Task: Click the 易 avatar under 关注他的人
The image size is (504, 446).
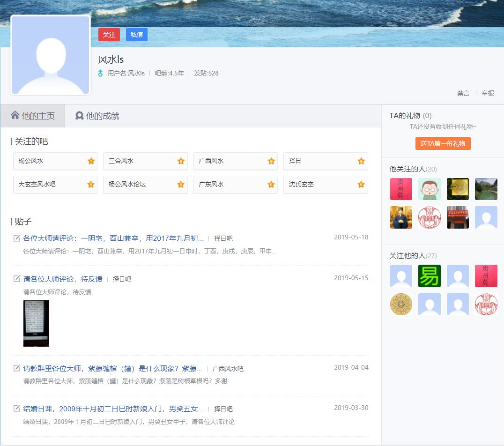Action: [429, 276]
